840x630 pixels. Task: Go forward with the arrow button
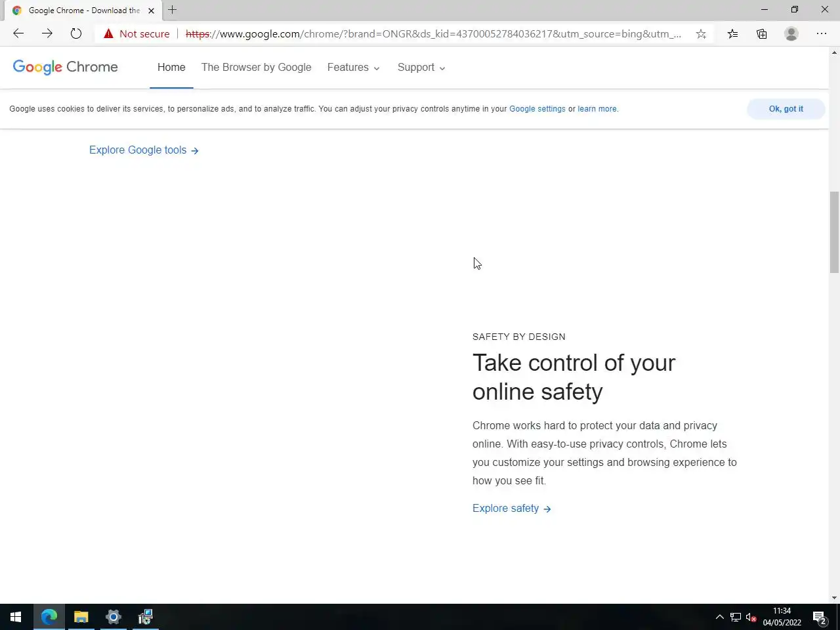coord(47,33)
